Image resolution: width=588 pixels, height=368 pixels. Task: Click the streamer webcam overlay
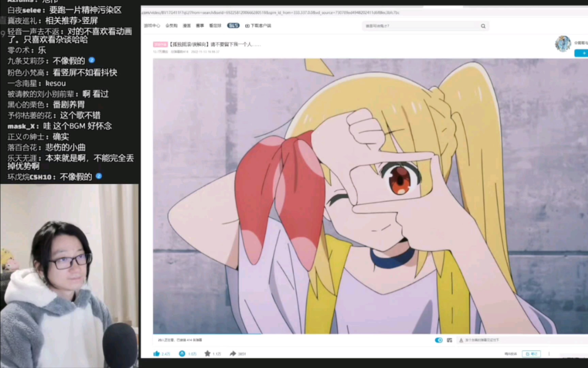coord(69,276)
